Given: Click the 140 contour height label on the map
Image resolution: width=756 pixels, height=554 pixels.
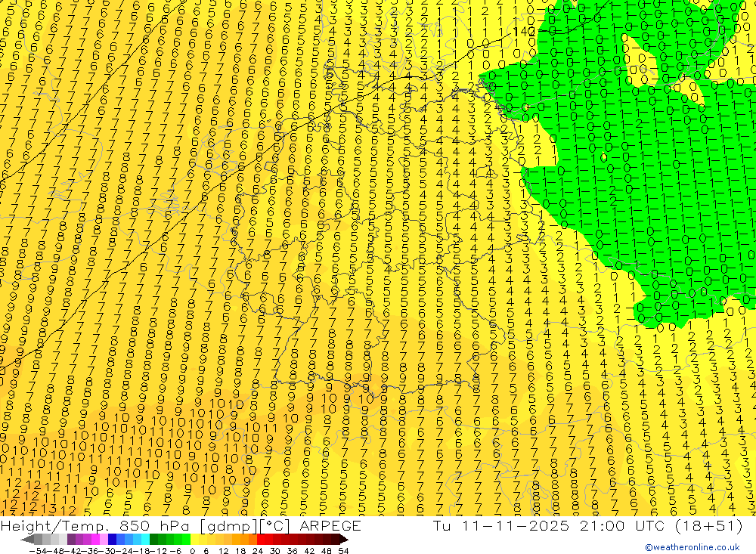Looking at the screenshot, I should (x=522, y=32).
